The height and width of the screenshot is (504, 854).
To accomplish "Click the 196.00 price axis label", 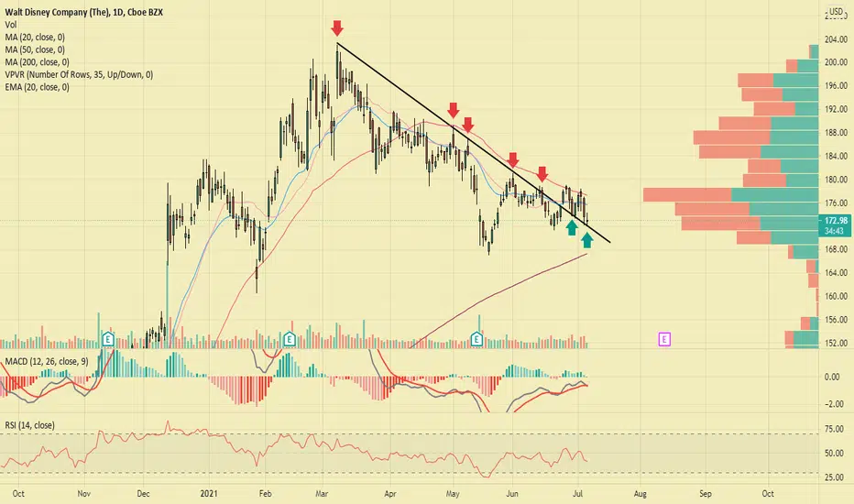I will coord(836,86).
